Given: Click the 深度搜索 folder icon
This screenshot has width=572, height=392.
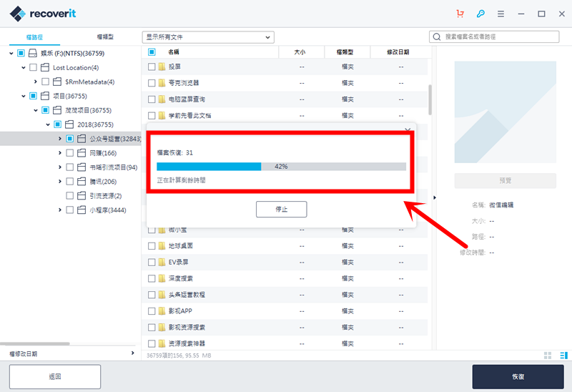Looking at the screenshot, I should click(162, 278).
